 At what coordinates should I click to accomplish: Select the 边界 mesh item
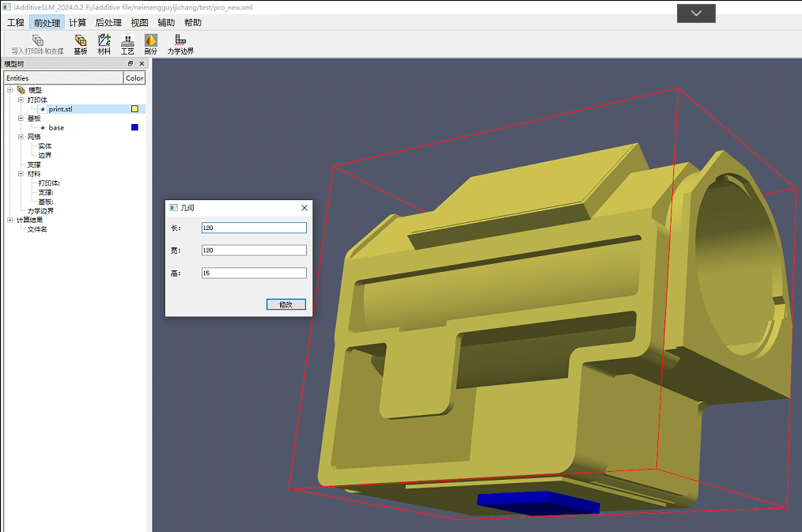coord(45,156)
